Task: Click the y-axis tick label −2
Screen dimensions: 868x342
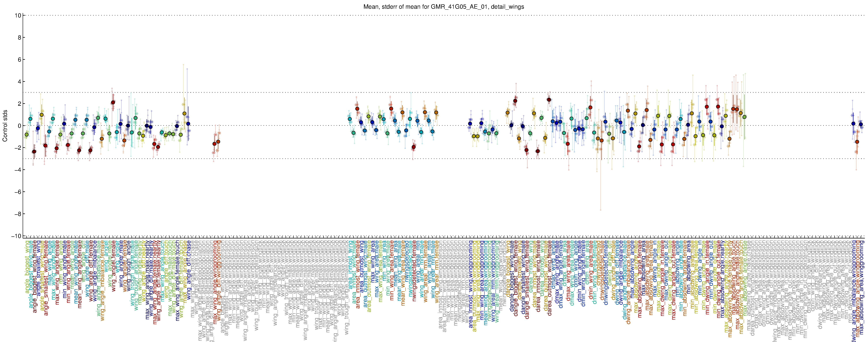Action: coord(18,148)
